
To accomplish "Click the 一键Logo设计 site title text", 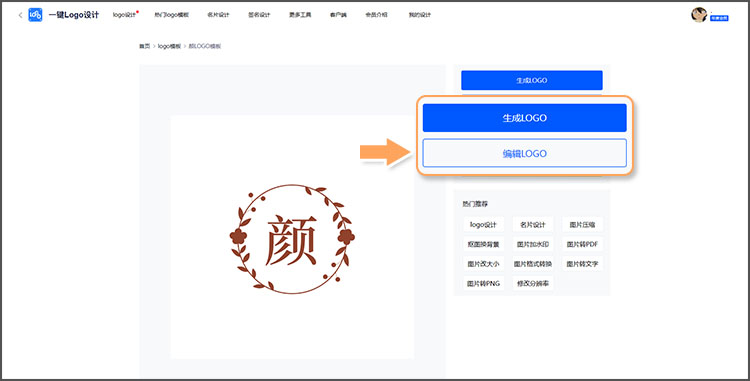I will (x=74, y=15).
